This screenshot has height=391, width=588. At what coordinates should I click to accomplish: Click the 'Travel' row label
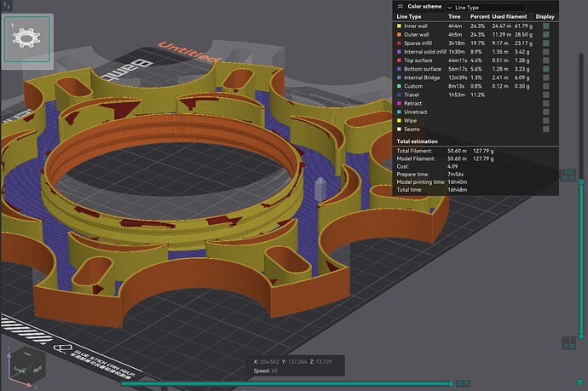(412, 95)
